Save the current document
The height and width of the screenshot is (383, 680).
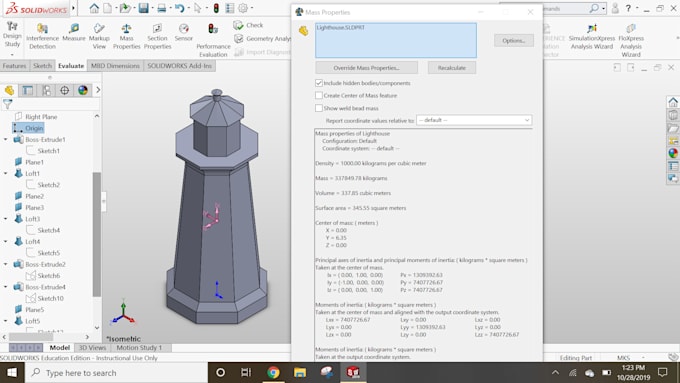pos(144,8)
